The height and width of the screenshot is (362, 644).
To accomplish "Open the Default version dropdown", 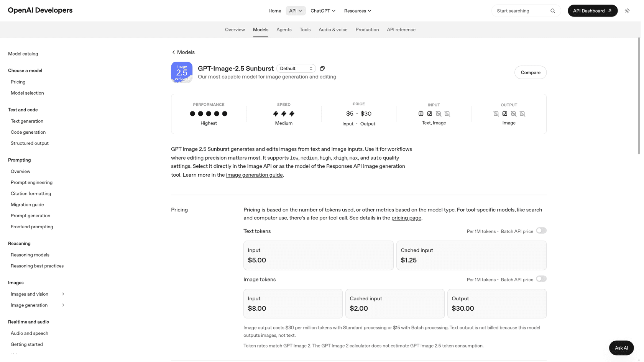I will tap(296, 69).
